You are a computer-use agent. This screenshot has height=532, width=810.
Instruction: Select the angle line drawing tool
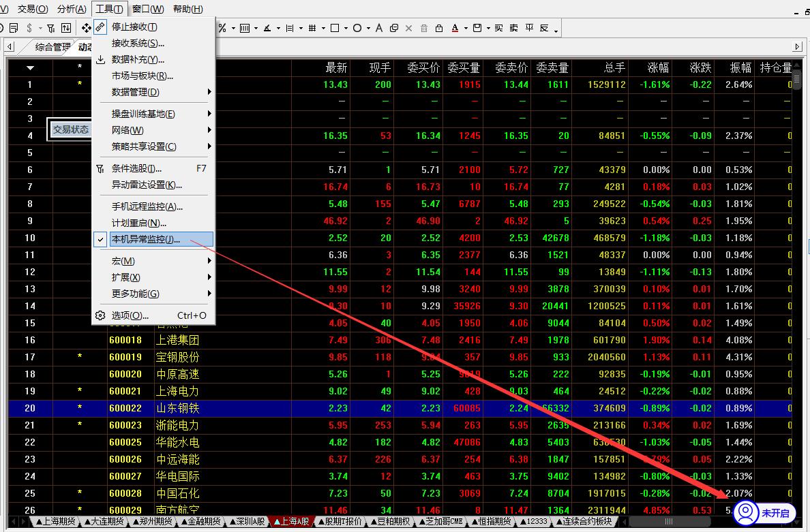[x=267, y=28]
